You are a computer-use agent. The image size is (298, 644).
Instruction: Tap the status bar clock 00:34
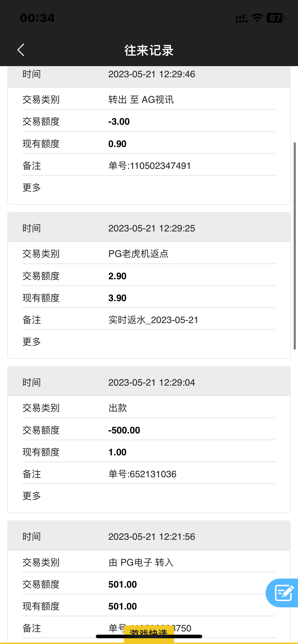pos(37,18)
